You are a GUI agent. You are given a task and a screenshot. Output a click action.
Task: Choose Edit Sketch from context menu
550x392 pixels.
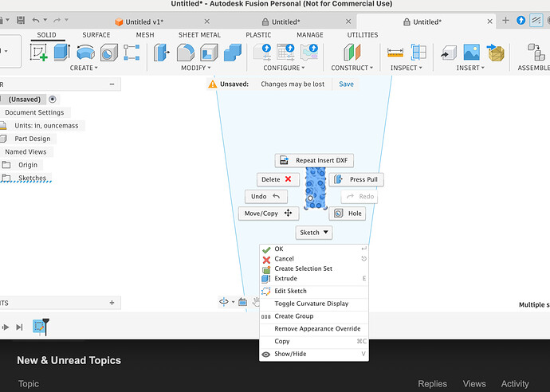314,291
